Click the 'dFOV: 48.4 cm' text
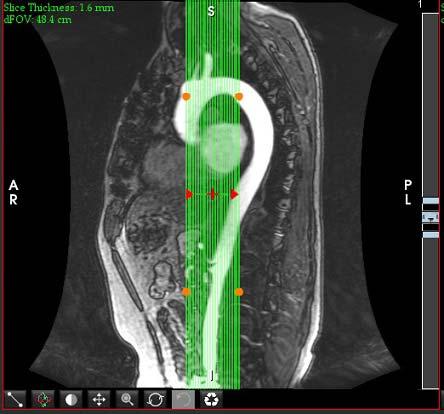The image size is (444, 414). coord(37,19)
